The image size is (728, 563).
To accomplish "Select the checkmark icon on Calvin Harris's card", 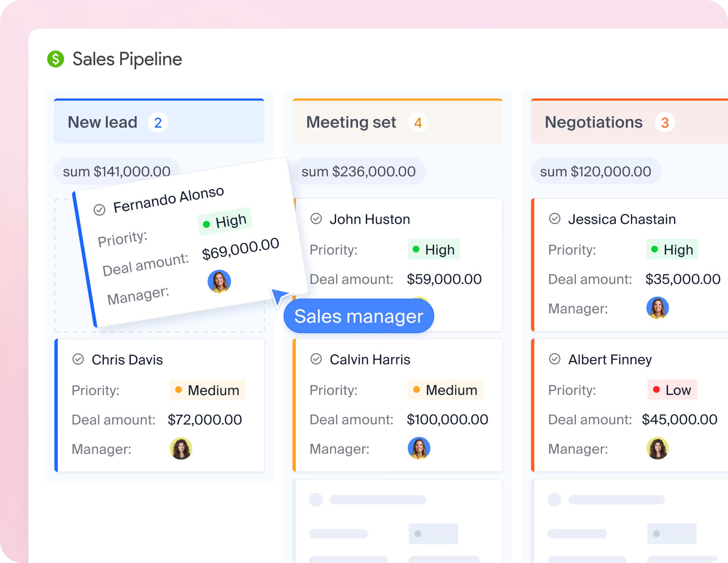I will [x=316, y=359].
